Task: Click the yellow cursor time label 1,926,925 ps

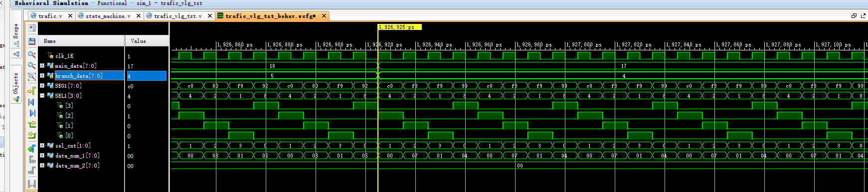Action: [x=399, y=27]
